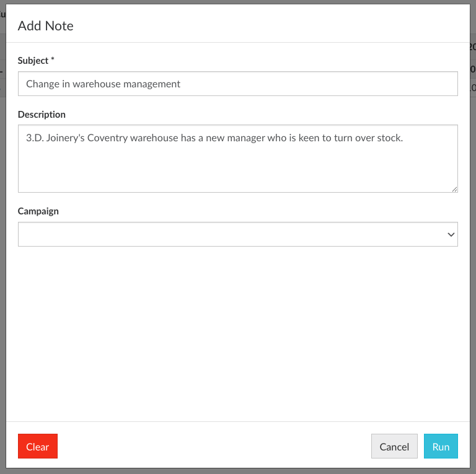Image resolution: width=476 pixels, height=474 pixels.
Task: Cancel the Add Note dialog
Action: coord(394,446)
